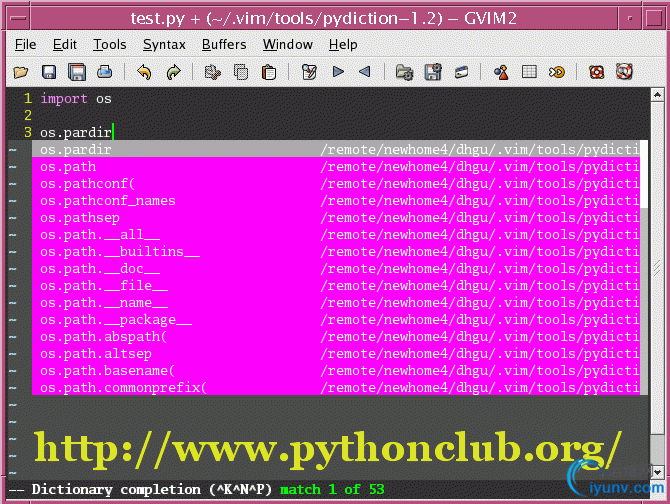Click the import keyword on line 1
This screenshot has width=670, height=504.
tap(64, 99)
